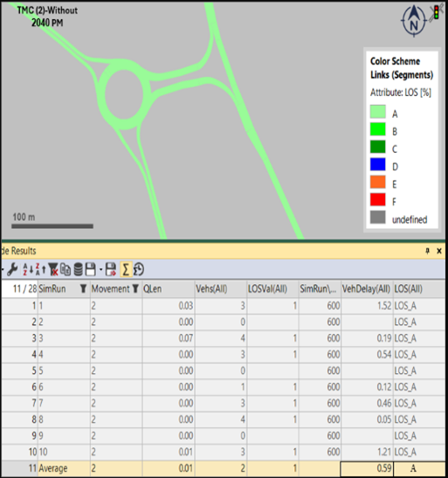Screen dimensions: 448x478
Task: Click the Attribute: LOS [%] legend text
Action: (x=401, y=93)
